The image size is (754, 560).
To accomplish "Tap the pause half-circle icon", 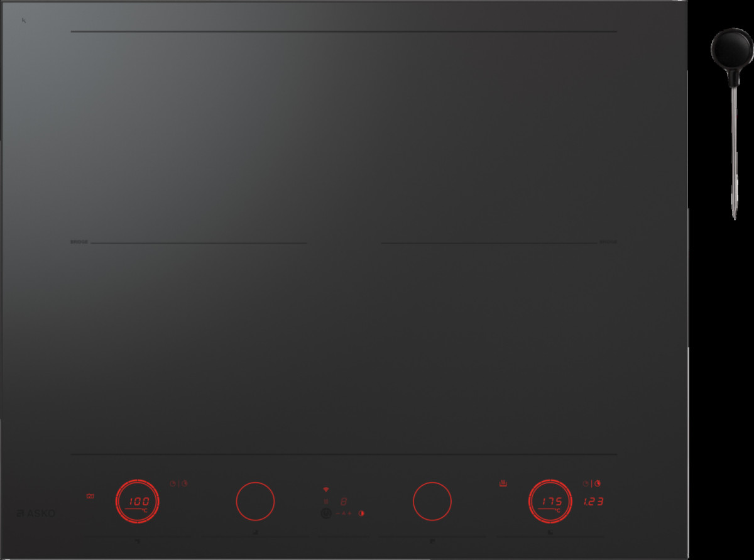I will coord(361,513).
